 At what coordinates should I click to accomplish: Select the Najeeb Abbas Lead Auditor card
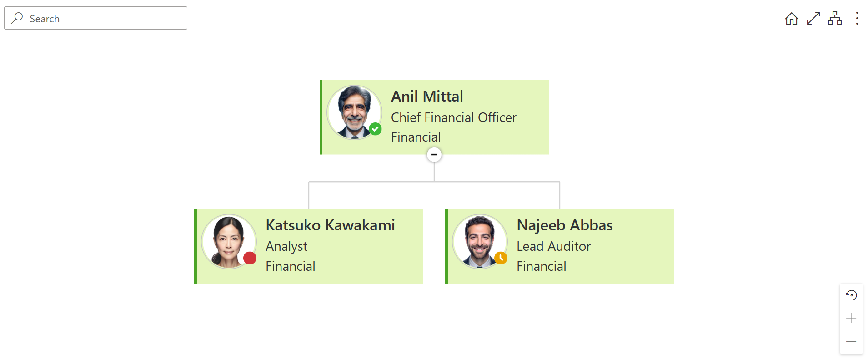pyautogui.click(x=560, y=246)
